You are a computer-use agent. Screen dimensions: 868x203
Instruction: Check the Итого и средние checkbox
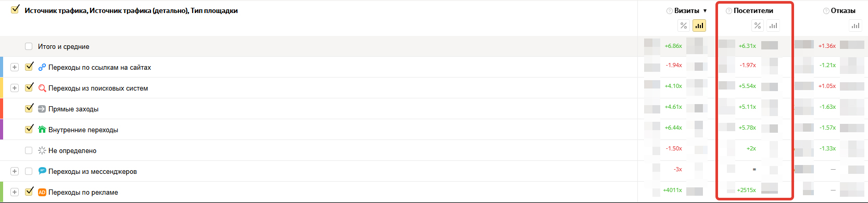[x=29, y=46]
